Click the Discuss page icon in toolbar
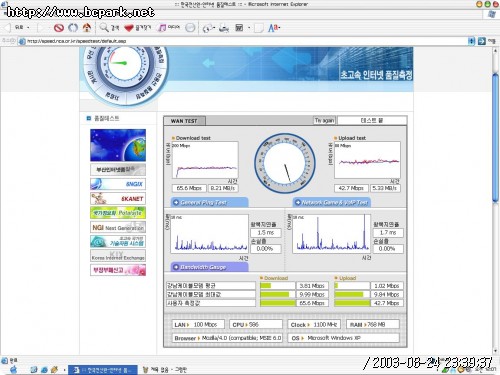 [x=259, y=28]
